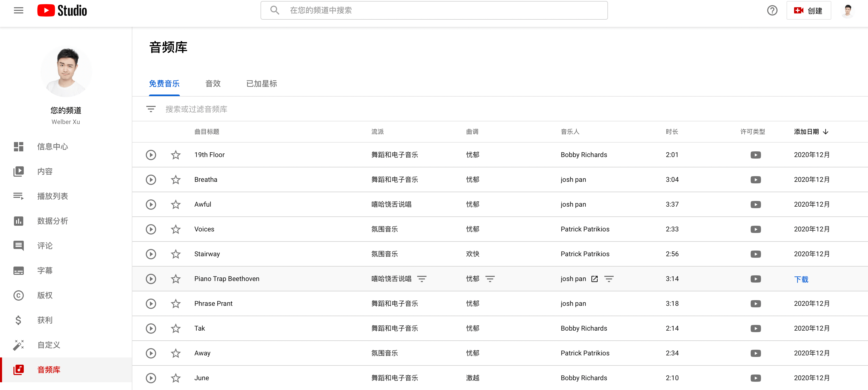The height and width of the screenshot is (390, 868).
Task: Open the hamburger navigation menu
Action: tap(19, 10)
